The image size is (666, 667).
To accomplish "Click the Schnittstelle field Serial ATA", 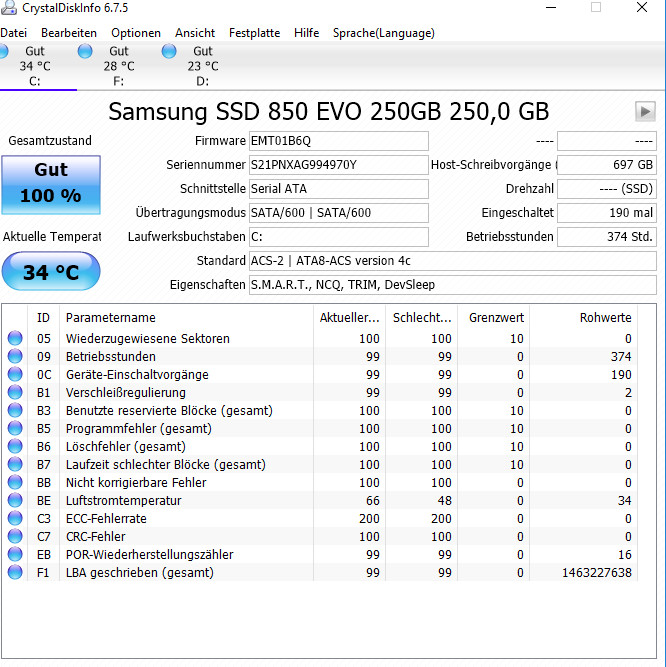I will pos(339,188).
